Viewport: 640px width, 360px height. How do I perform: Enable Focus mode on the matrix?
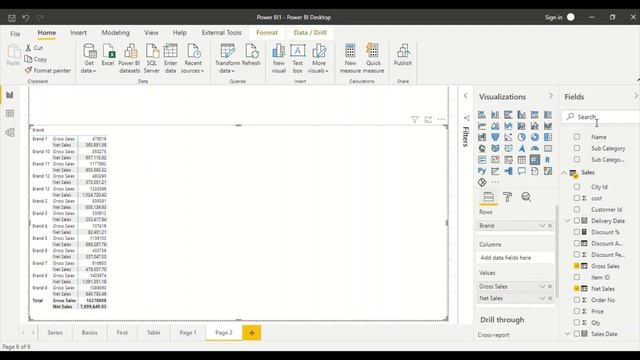point(428,120)
